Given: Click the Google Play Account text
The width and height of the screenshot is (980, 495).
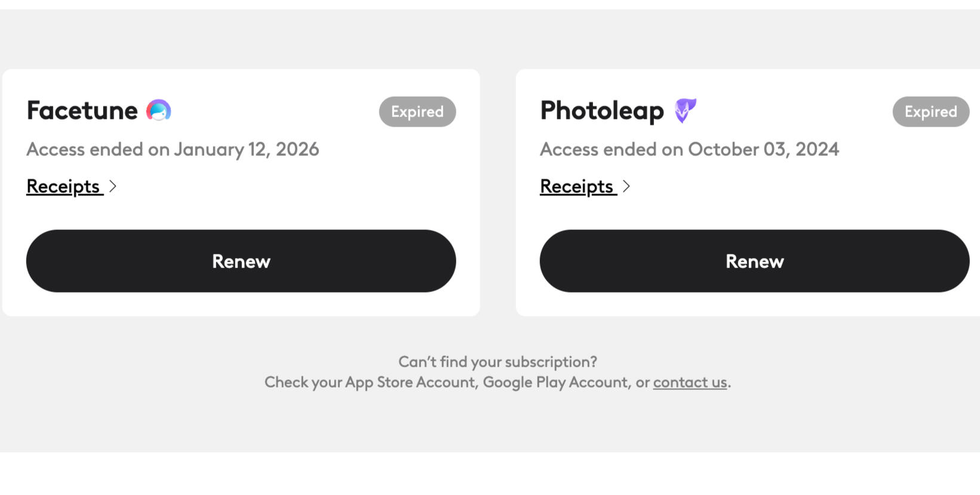Looking at the screenshot, I should click(556, 382).
